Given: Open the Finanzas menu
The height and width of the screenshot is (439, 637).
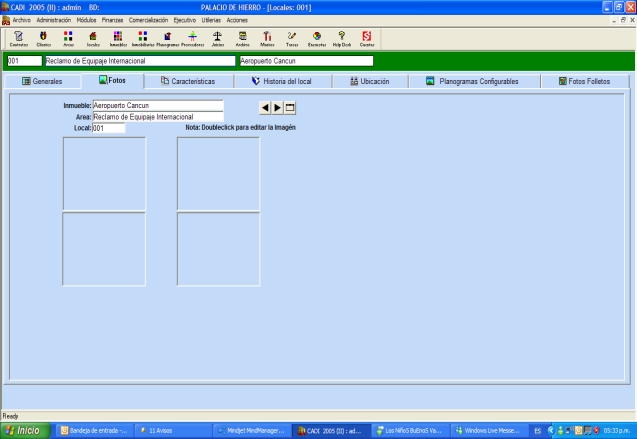Looking at the screenshot, I should pos(112,20).
